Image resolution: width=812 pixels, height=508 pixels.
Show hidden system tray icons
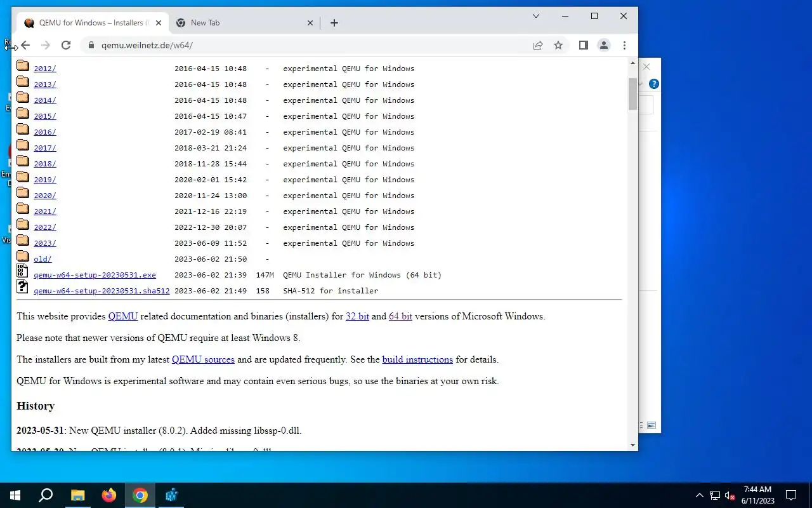[x=700, y=495]
